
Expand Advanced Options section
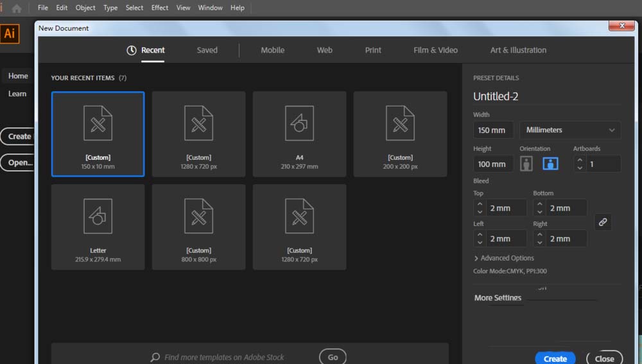(503, 258)
